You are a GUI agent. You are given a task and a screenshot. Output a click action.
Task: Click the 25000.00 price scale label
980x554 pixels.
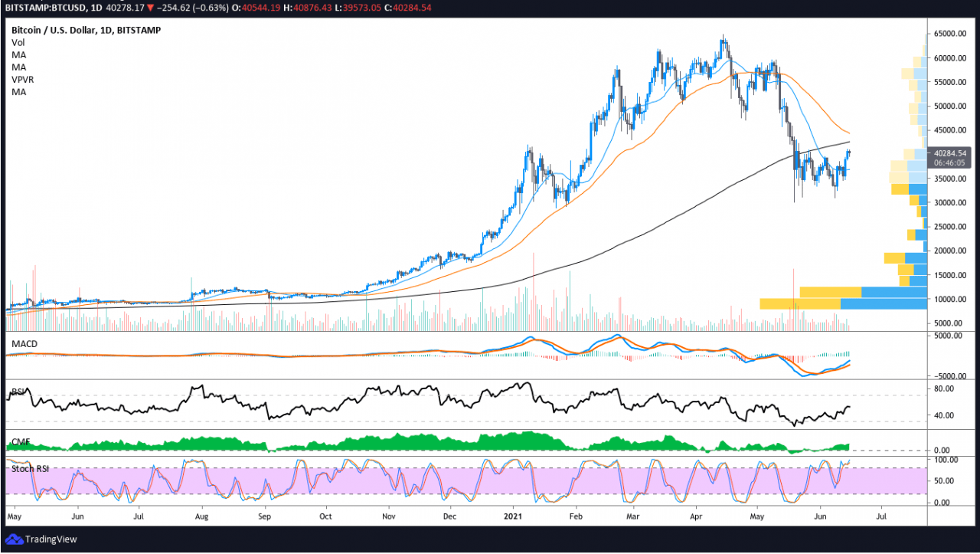[x=952, y=227]
